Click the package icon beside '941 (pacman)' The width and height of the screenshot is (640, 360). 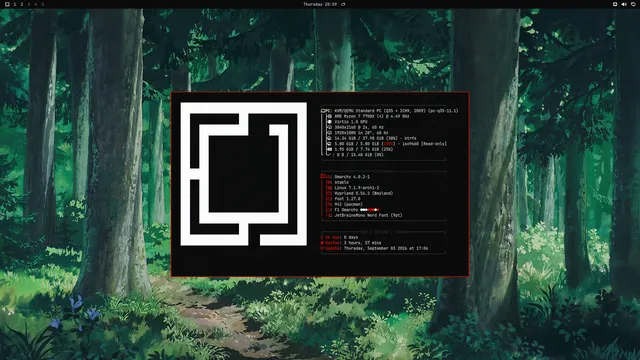coord(329,204)
